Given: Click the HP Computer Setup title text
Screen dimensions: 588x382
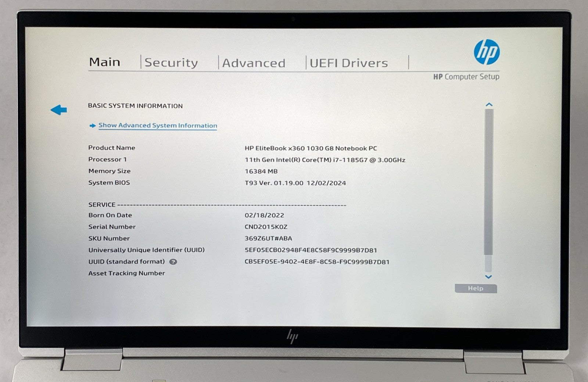Looking at the screenshot, I should point(466,77).
